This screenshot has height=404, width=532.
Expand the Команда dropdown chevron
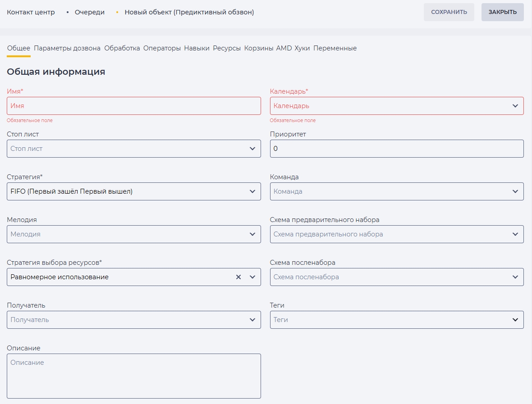click(x=515, y=191)
